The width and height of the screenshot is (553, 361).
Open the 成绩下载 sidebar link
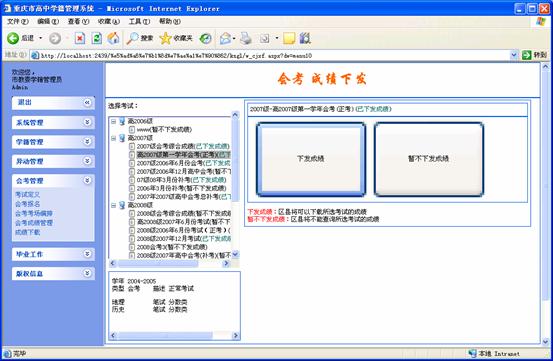28,232
